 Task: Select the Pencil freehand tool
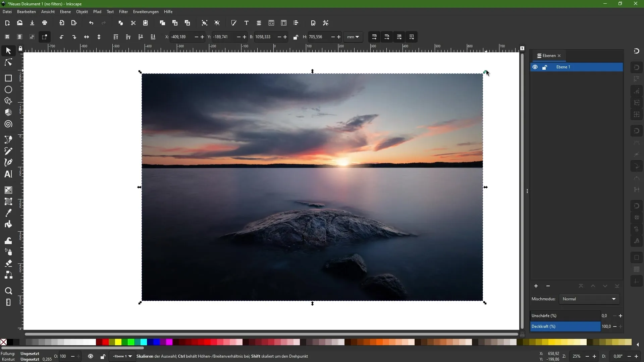coord(8,151)
